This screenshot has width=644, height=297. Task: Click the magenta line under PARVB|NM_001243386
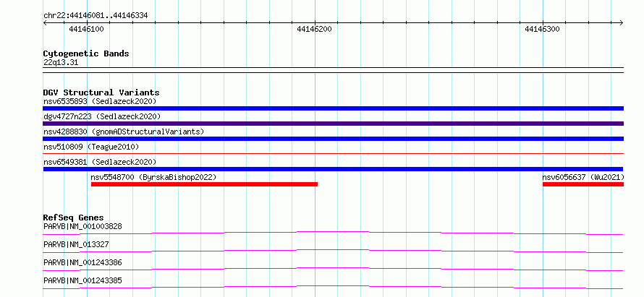(x=333, y=269)
